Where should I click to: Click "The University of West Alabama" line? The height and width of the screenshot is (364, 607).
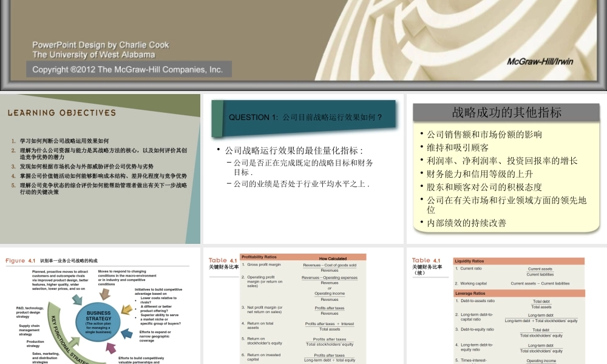point(93,55)
